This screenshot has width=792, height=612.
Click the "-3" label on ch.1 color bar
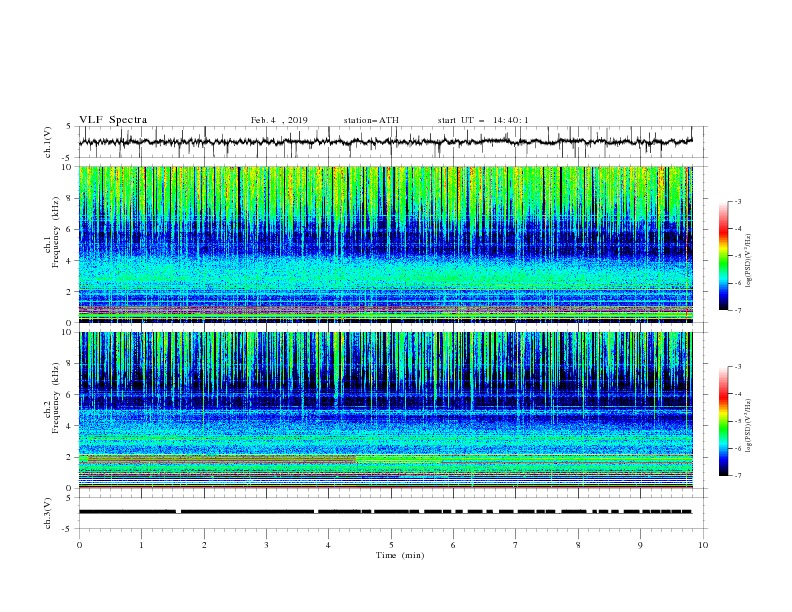coord(738,201)
